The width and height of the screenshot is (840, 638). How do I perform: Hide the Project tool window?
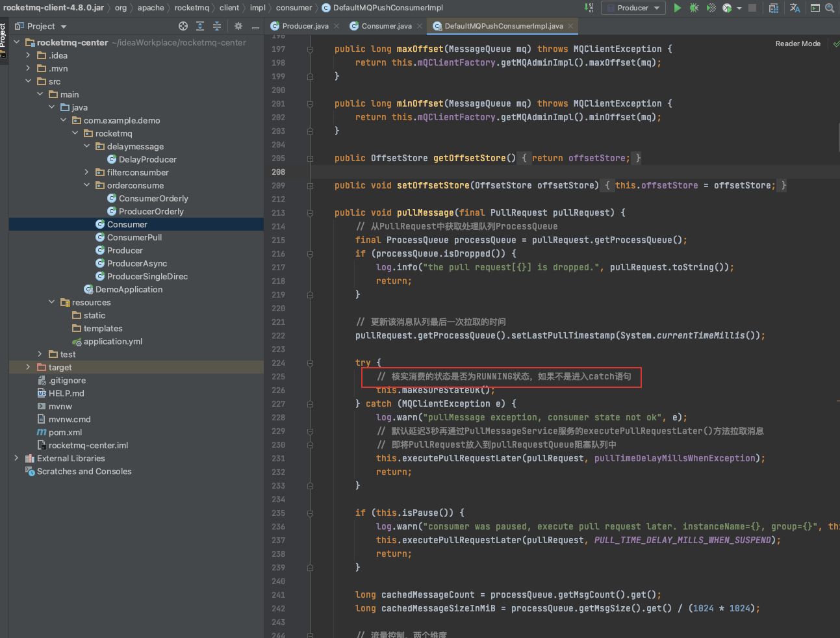[255, 27]
